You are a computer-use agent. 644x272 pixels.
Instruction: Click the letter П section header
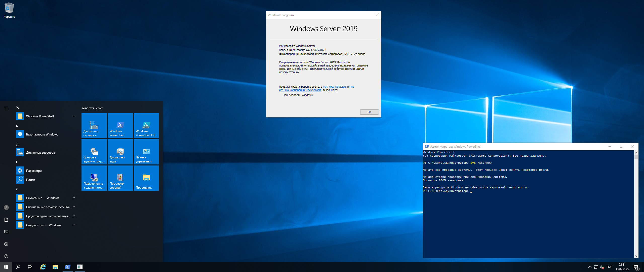pyautogui.click(x=17, y=162)
